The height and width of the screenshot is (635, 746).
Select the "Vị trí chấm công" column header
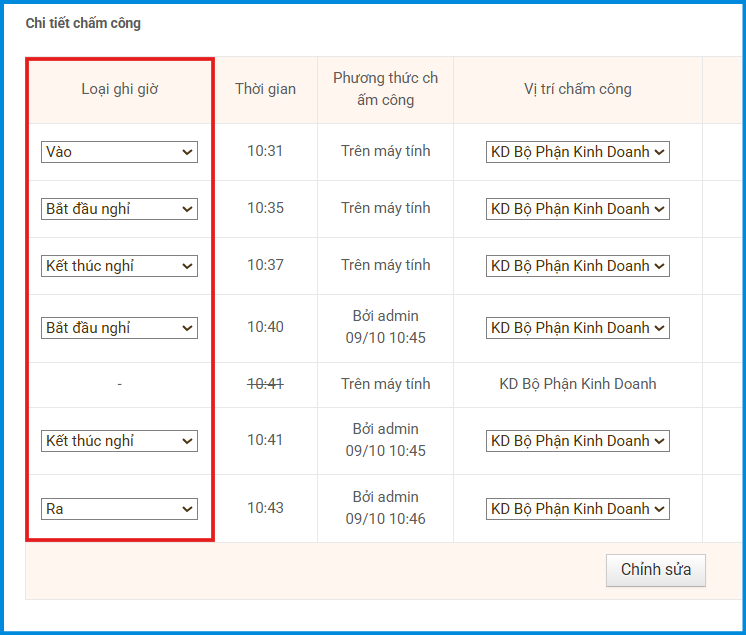pyautogui.click(x=577, y=89)
